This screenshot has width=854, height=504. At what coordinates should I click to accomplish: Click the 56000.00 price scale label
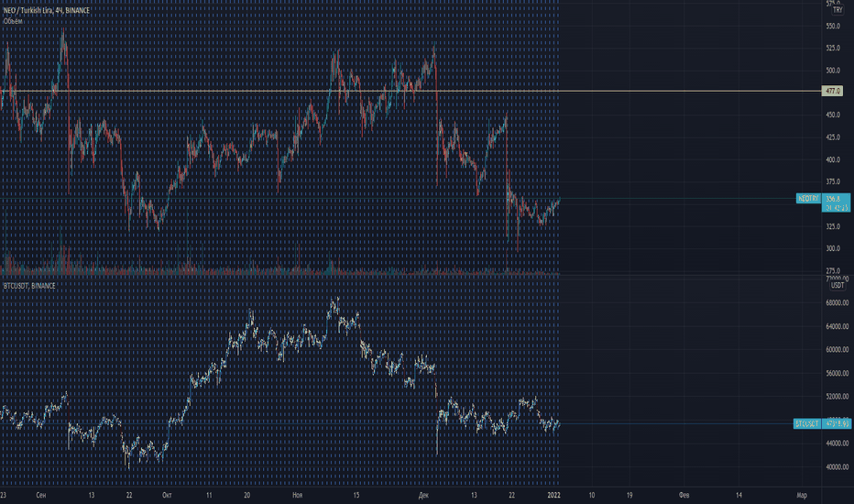tap(838, 373)
